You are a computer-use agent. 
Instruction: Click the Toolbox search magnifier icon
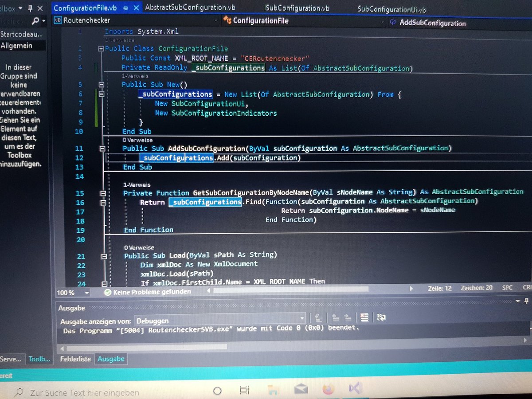[36, 20]
